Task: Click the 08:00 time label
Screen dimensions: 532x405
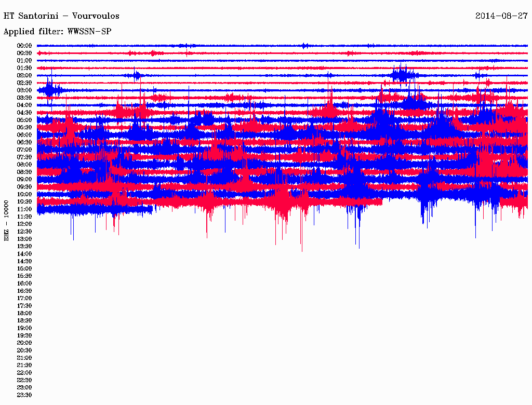Action: tap(24, 165)
